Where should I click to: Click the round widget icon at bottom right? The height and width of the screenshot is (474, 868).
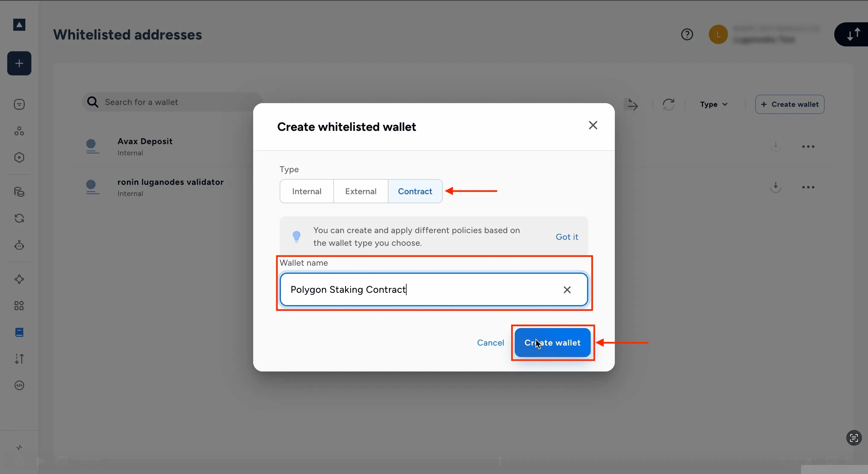pos(854,438)
